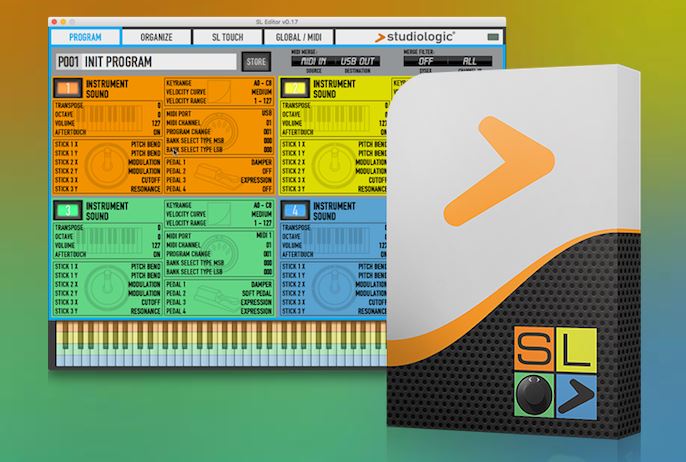This screenshot has width=686, height=462.
Task: Click the on-screen piano keyboard strip
Action: (x=221, y=344)
